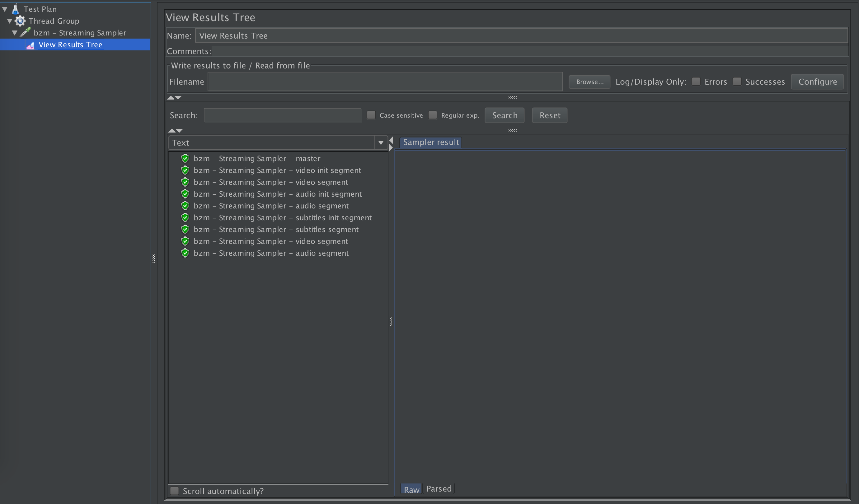859x504 pixels.
Task: Select the Sampler result tab
Action: point(431,142)
